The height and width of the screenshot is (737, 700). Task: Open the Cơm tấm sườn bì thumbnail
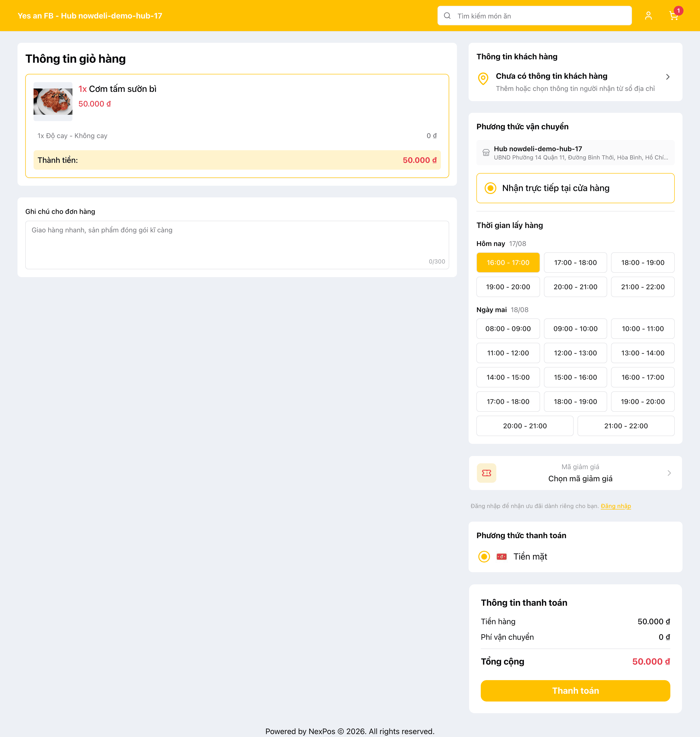[53, 102]
